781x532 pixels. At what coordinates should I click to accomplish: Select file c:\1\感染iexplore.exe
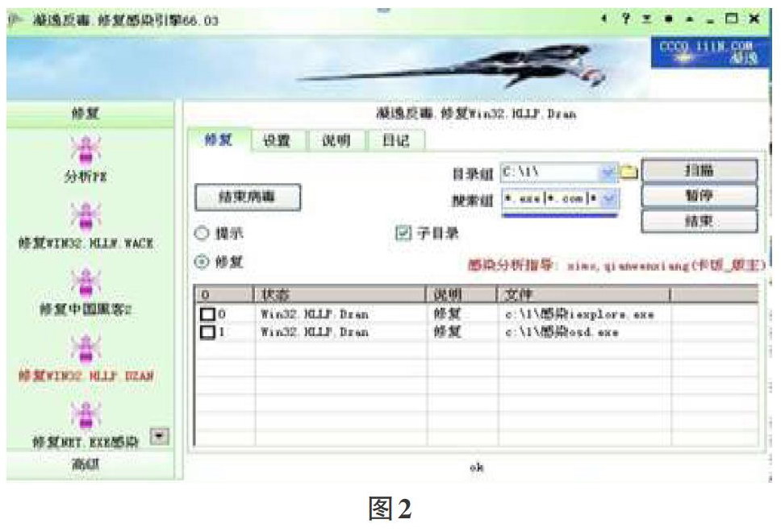(578, 314)
